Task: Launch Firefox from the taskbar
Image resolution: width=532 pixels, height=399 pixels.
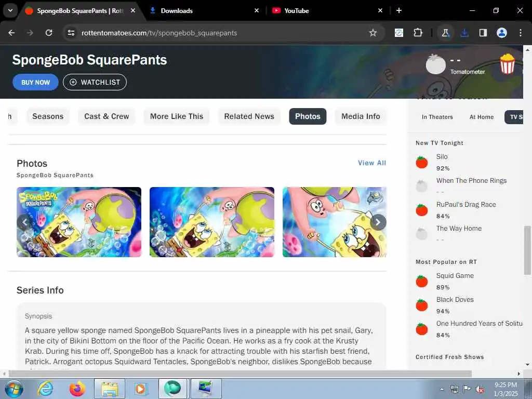Action: point(77,389)
